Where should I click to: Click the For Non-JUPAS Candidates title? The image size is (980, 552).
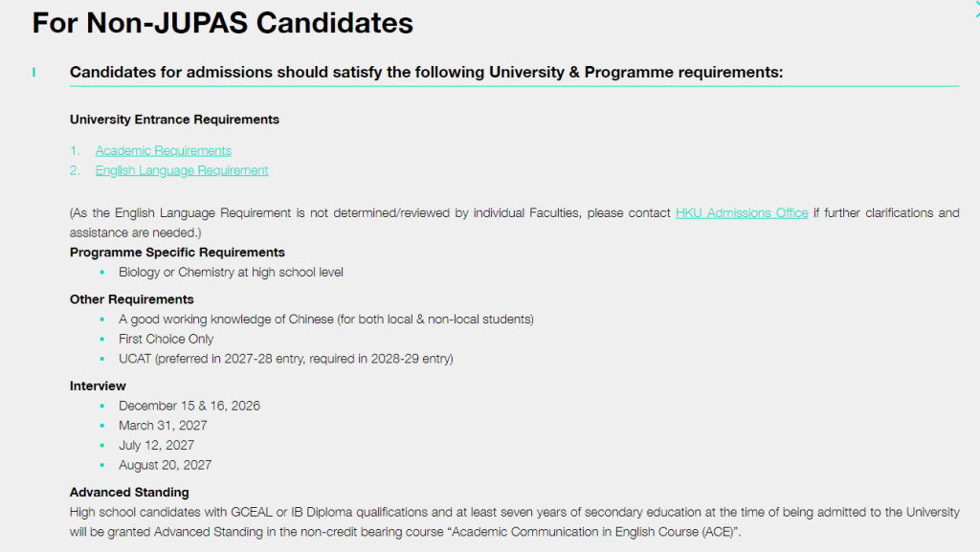(222, 23)
